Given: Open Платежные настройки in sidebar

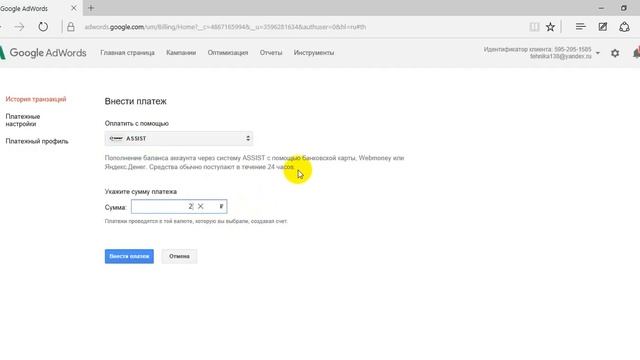Looking at the screenshot, I should [23, 120].
